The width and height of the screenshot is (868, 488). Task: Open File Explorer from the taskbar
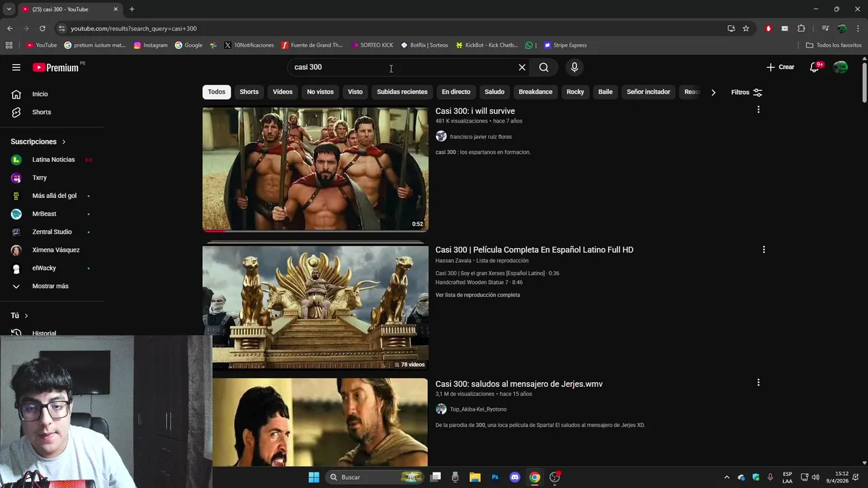point(475,477)
